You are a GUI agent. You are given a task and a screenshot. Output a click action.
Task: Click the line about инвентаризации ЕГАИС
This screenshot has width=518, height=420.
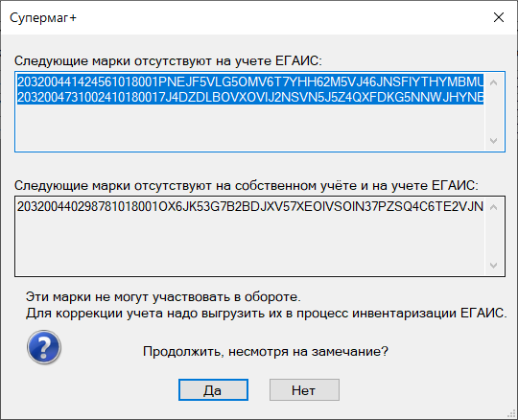click(267, 313)
